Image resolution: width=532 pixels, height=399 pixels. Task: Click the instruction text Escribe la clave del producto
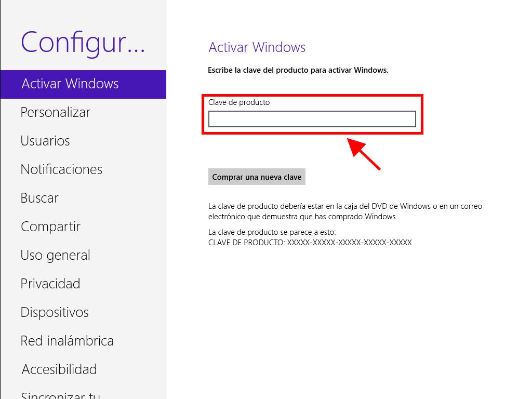pyautogui.click(x=298, y=70)
